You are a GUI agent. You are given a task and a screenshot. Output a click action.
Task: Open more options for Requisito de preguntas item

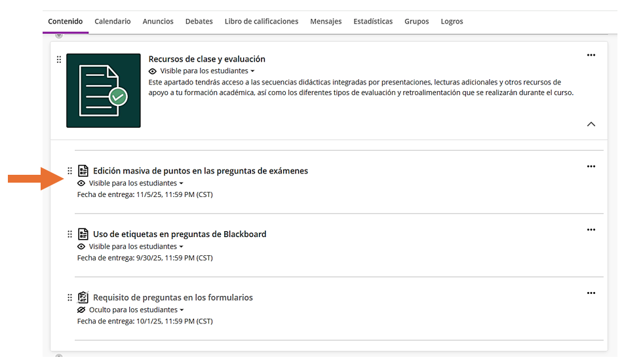click(591, 293)
